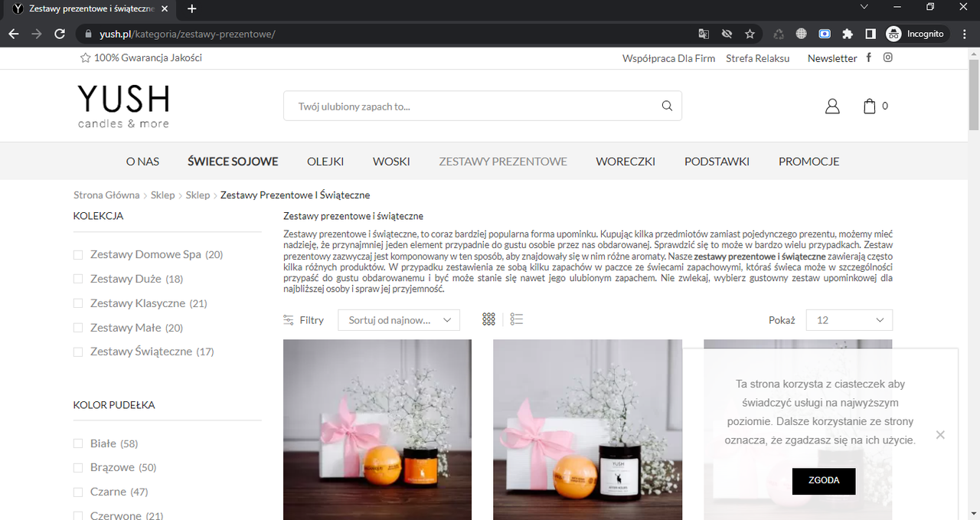Open the YUSH Instagram icon
This screenshot has width=980, height=520.
[888, 57]
